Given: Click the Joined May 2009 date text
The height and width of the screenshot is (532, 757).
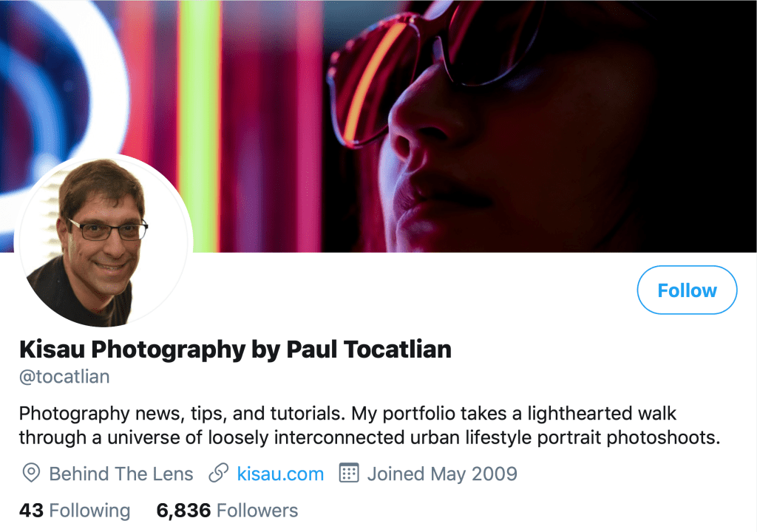Looking at the screenshot, I should point(442,474).
